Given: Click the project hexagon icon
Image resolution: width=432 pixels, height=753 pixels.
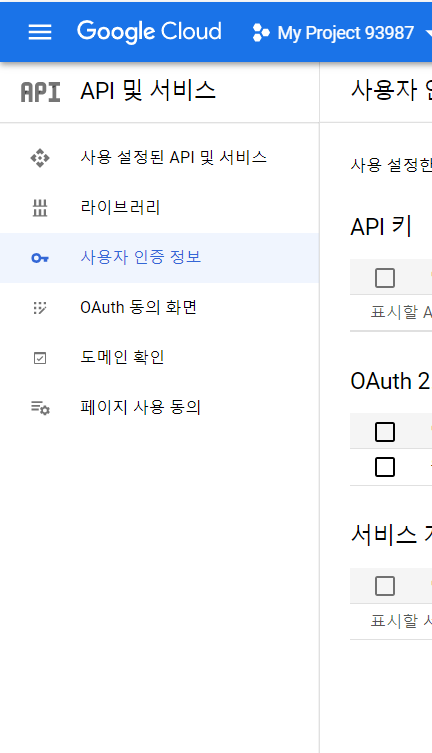Looking at the screenshot, I should pyautogui.click(x=261, y=33).
